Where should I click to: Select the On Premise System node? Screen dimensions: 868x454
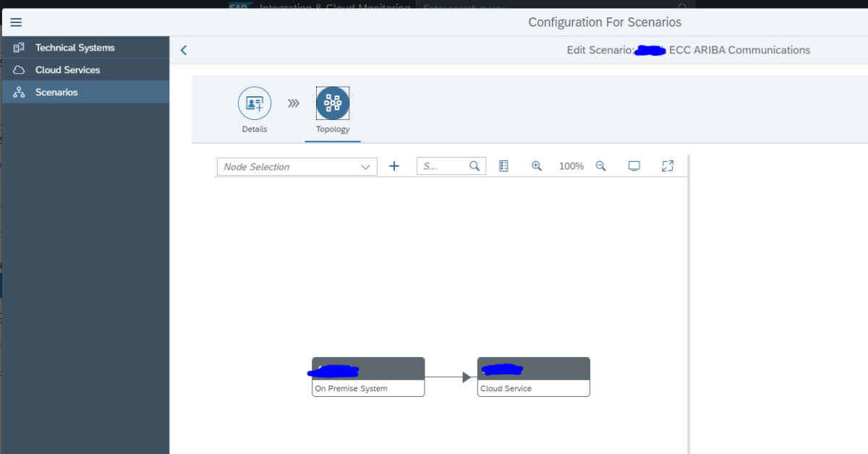tap(367, 376)
